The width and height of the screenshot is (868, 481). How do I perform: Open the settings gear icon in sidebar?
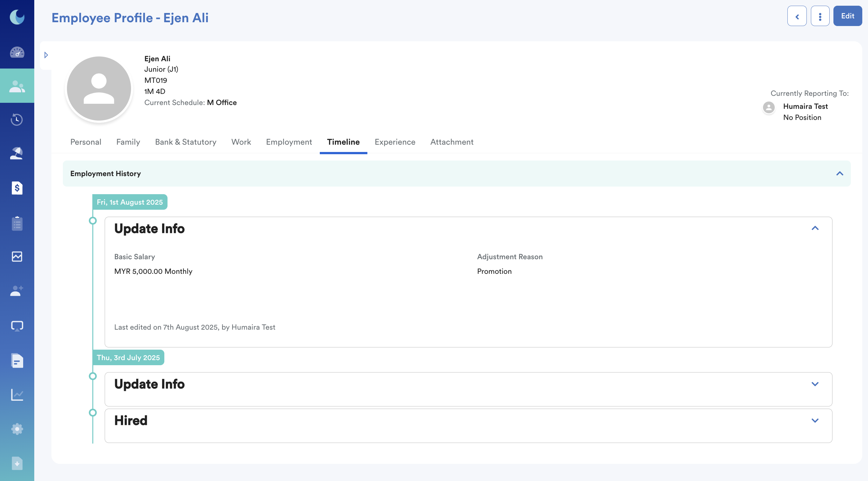click(x=17, y=429)
